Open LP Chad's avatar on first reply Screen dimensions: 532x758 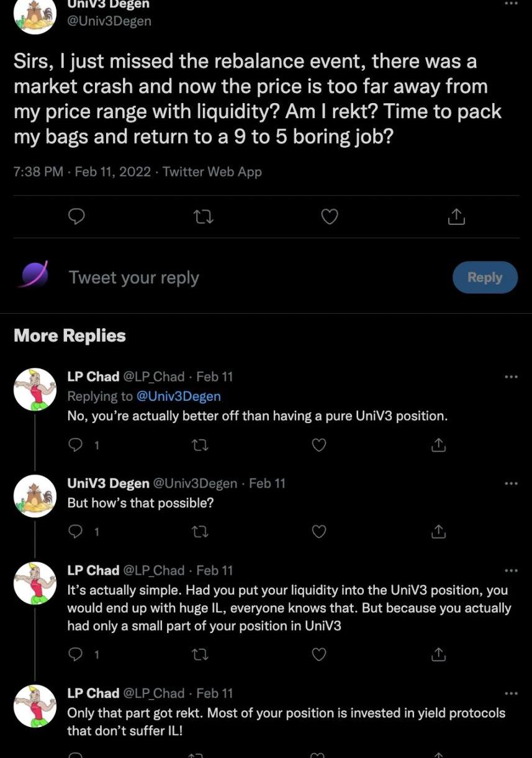click(35, 390)
